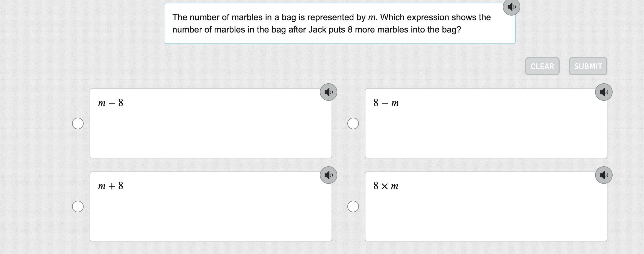Click the word Jack in the question

[317, 30]
